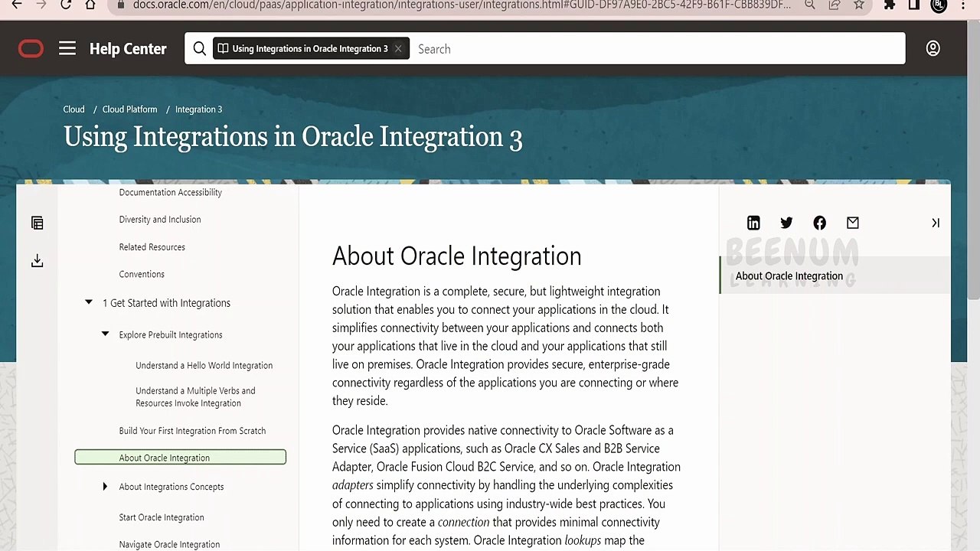Open the Cloud breadcrumb link

pos(73,109)
